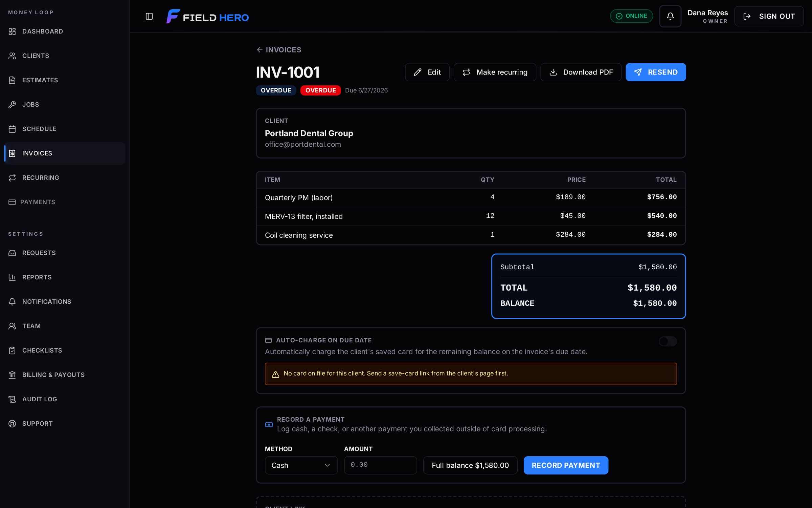
Task: Open notifications from the top bar bell
Action: tap(670, 16)
